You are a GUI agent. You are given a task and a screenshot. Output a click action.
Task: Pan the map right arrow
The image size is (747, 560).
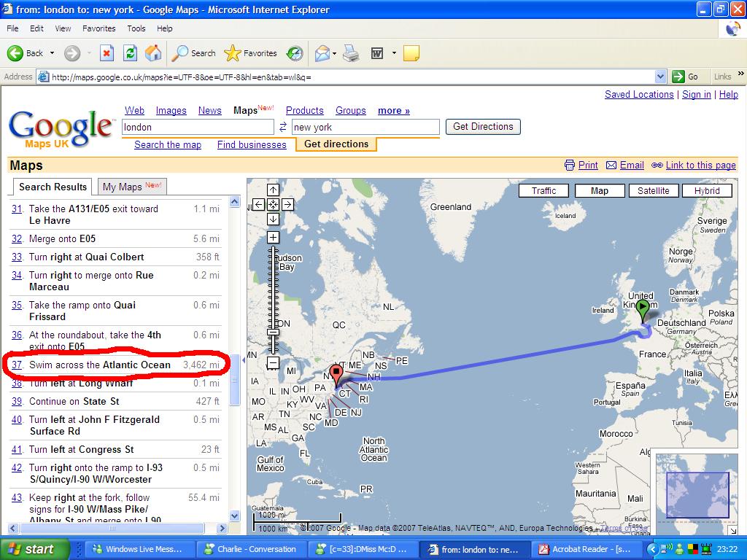pyautogui.click(x=287, y=205)
